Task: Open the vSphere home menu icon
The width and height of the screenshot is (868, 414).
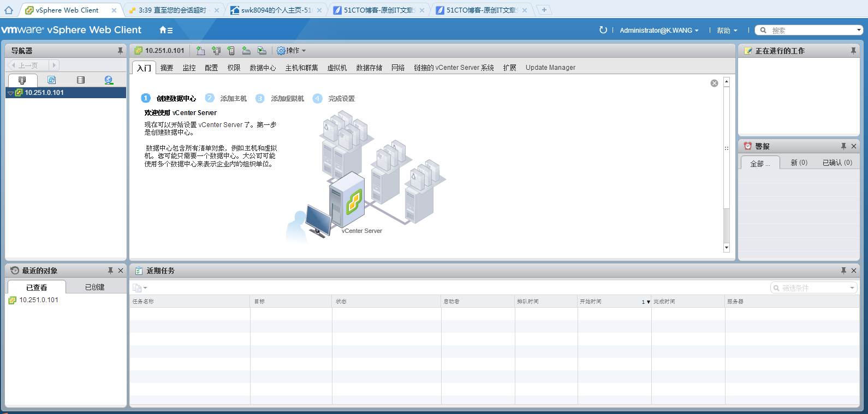Action: click(166, 30)
